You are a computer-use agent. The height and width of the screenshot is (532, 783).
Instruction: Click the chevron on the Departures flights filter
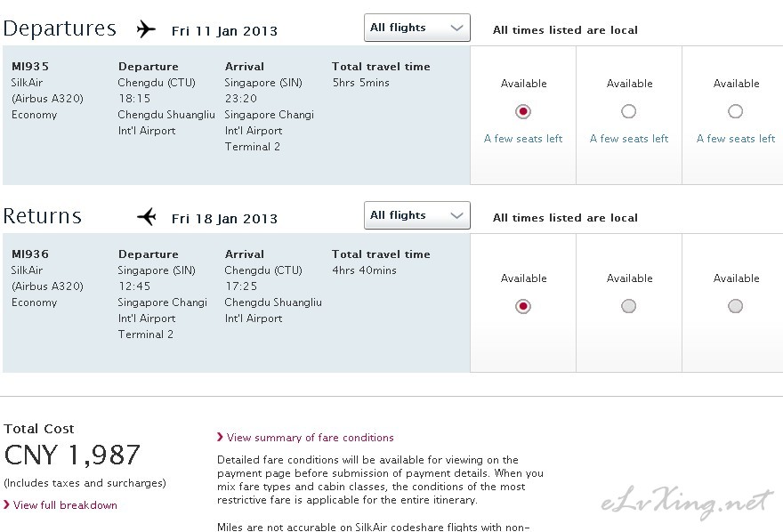coord(456,28)
